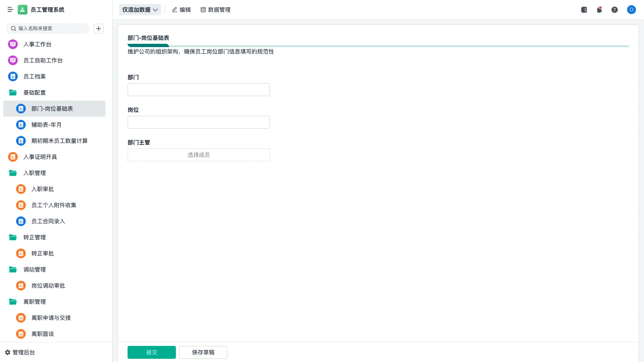Collapse the 基础配置 folder group
The image size is (644, 362).
click(x=35, y=93)
